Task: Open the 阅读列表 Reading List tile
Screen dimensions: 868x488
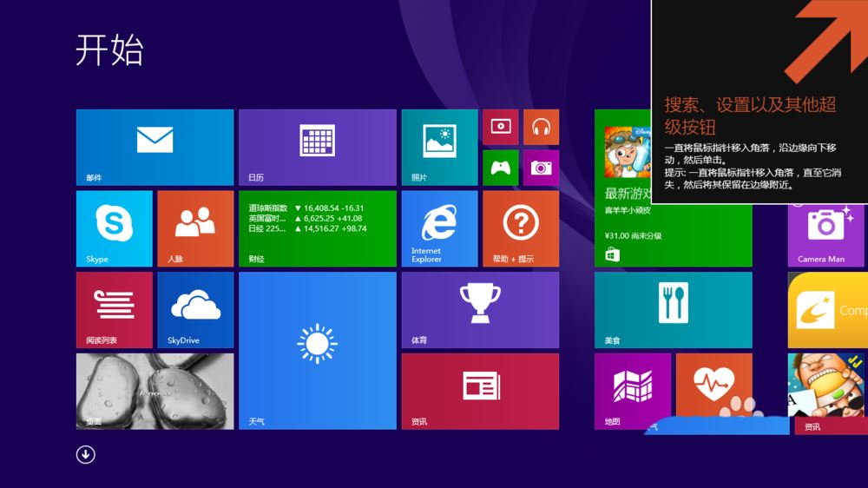Action: (x=115, y=310)
